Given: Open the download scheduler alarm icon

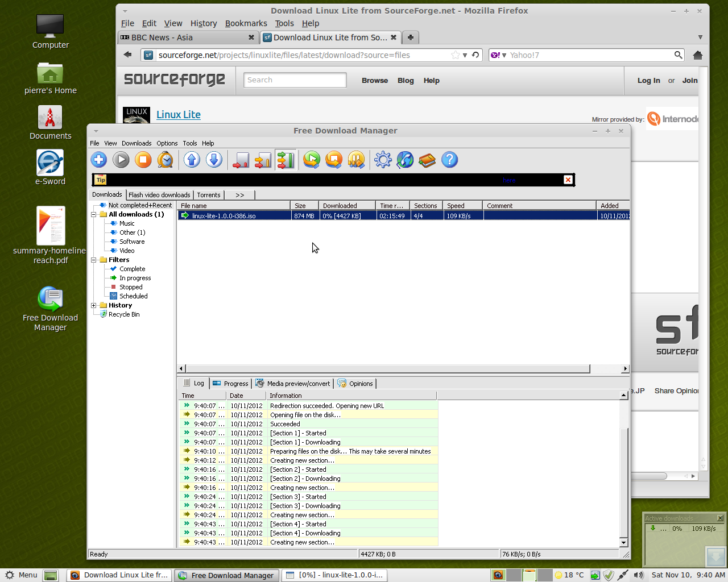Looking at the screenshot, I should (166, 160).
